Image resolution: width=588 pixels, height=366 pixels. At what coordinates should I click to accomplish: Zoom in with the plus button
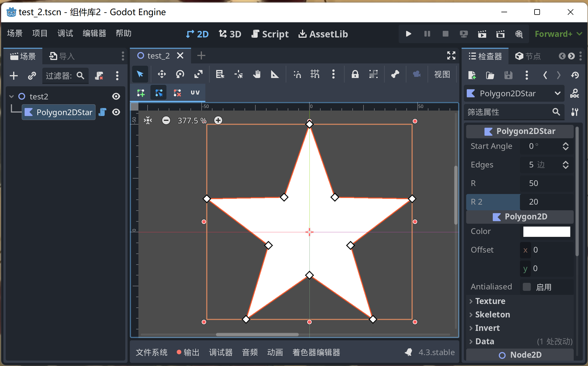pos(218,120)
